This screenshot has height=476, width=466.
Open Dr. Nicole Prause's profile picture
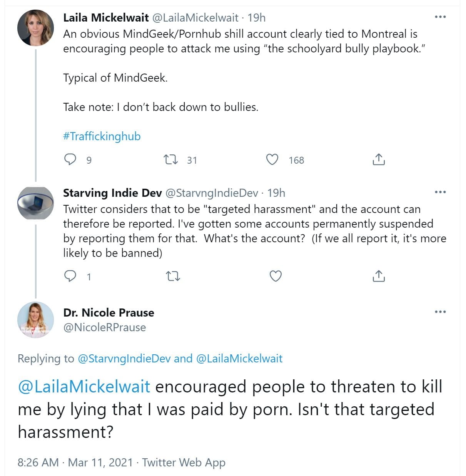click(x=35, y=320)
